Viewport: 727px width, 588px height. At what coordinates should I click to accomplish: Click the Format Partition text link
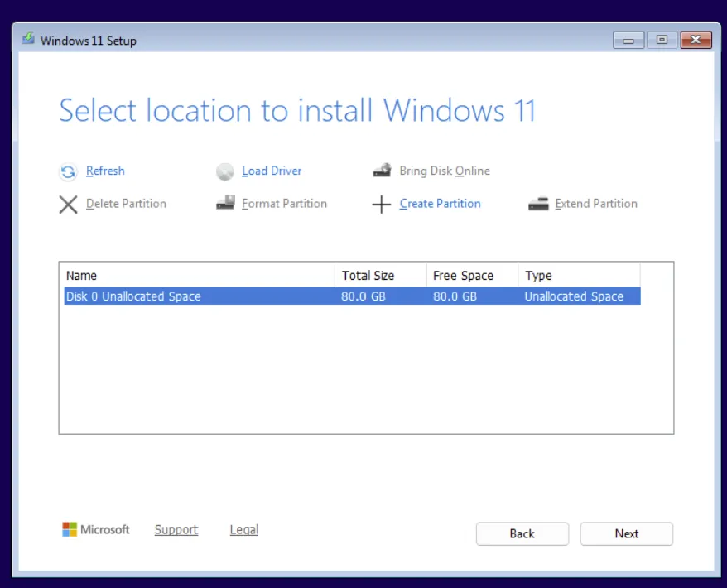pos(284,204)
